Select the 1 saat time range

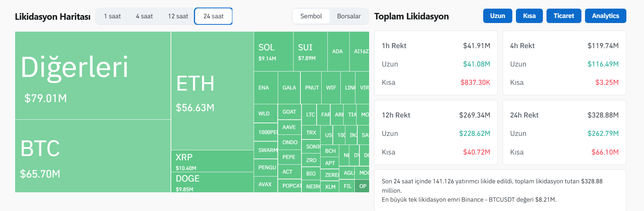click(112, 16)
